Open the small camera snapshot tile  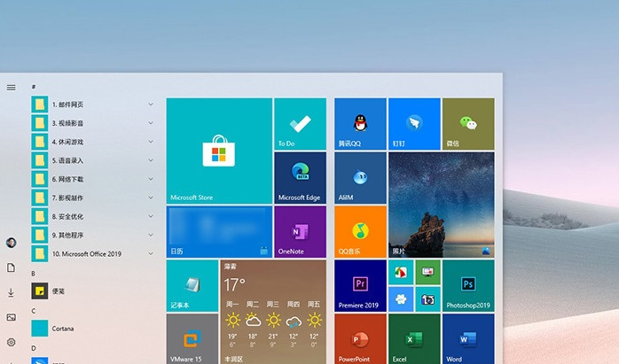[427, 299]
